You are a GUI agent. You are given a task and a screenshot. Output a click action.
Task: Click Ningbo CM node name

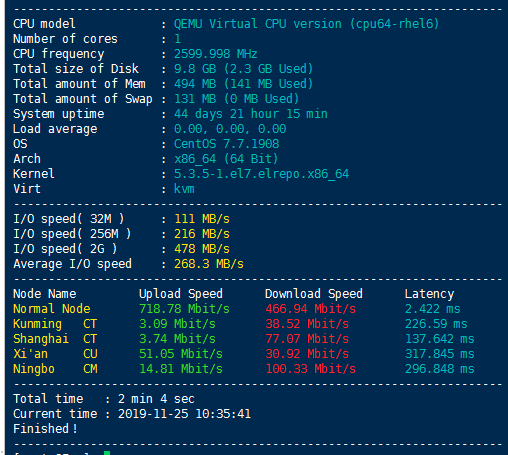tap(55, 369)
